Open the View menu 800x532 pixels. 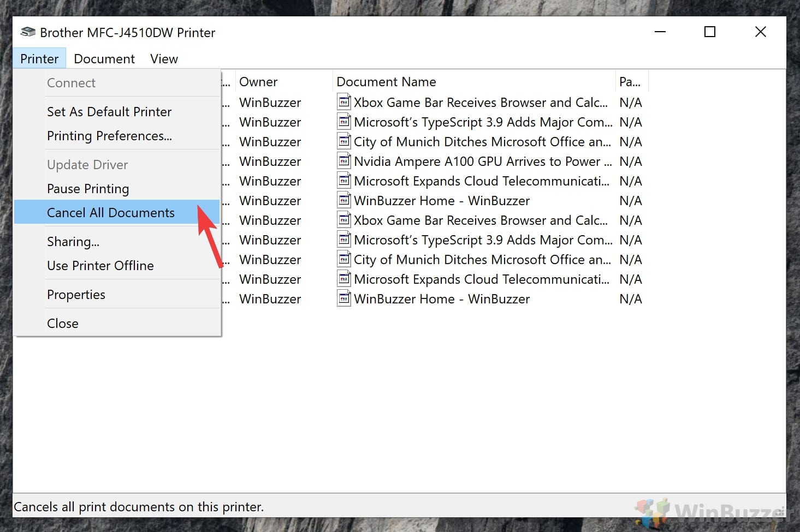pos(164,58)
